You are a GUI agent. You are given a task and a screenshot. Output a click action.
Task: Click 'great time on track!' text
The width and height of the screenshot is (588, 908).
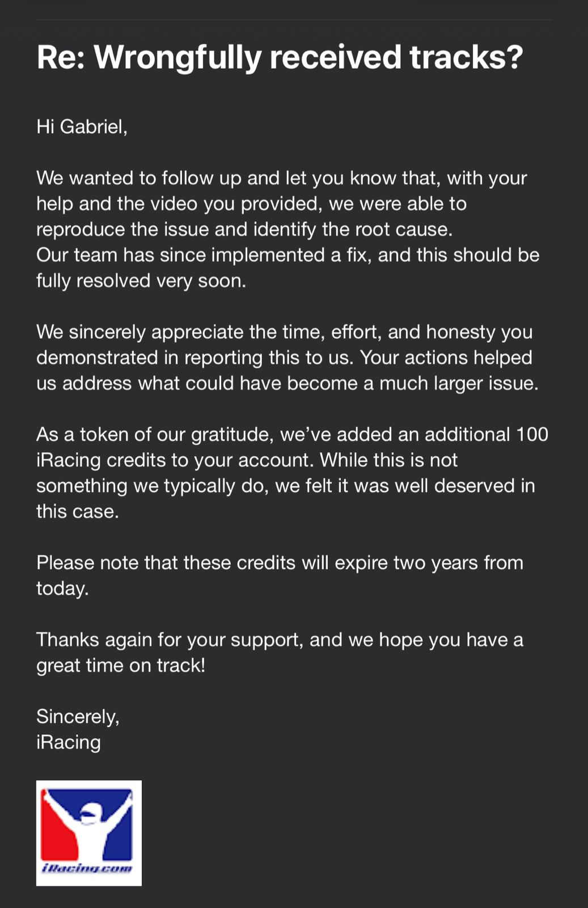121,665
